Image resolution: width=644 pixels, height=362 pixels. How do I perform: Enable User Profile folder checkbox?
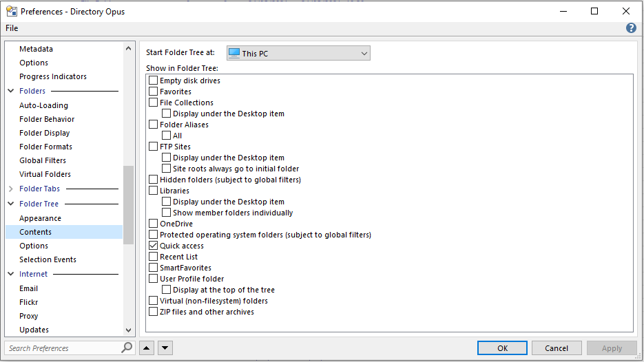[153, 279]
